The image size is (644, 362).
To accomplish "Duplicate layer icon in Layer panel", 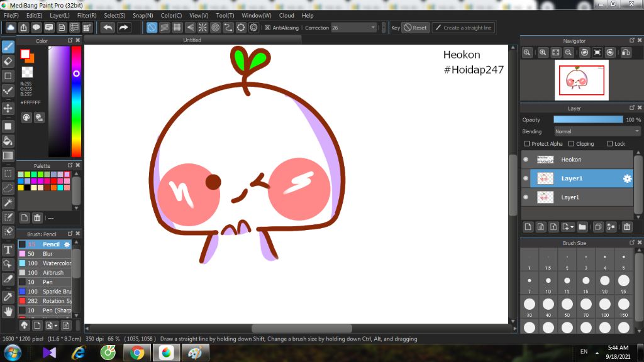I will [598, 226].
